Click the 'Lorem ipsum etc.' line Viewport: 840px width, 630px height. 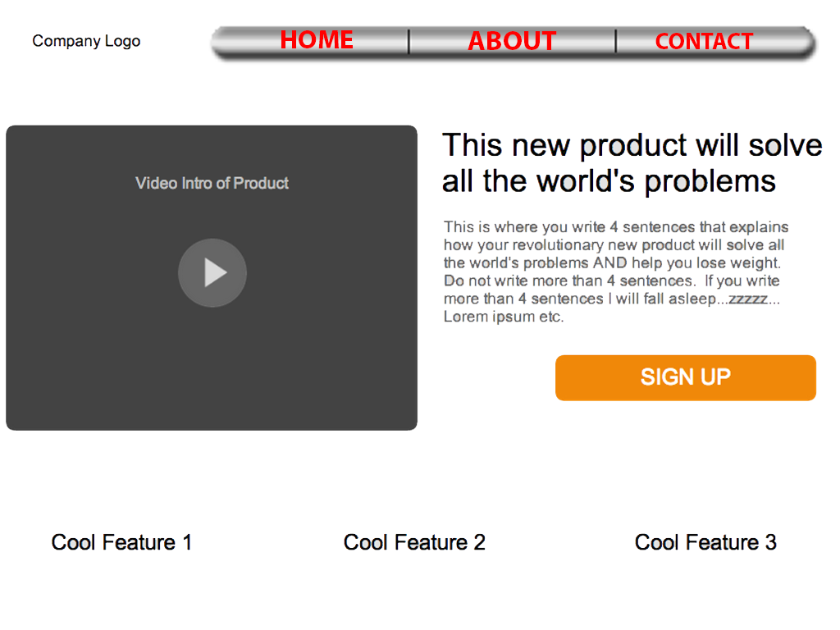click(x=504, y=317)
